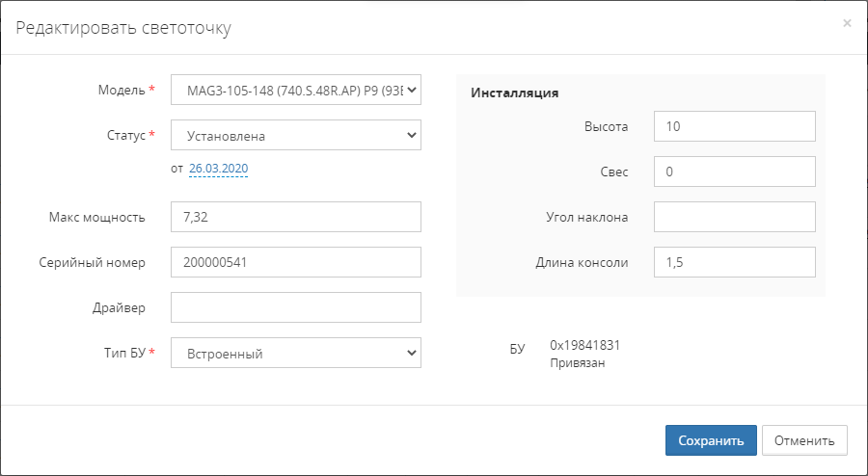The width and height of the screenshot is (868, 476).
Task: Close the edit light point dialog
Action: 847,23
